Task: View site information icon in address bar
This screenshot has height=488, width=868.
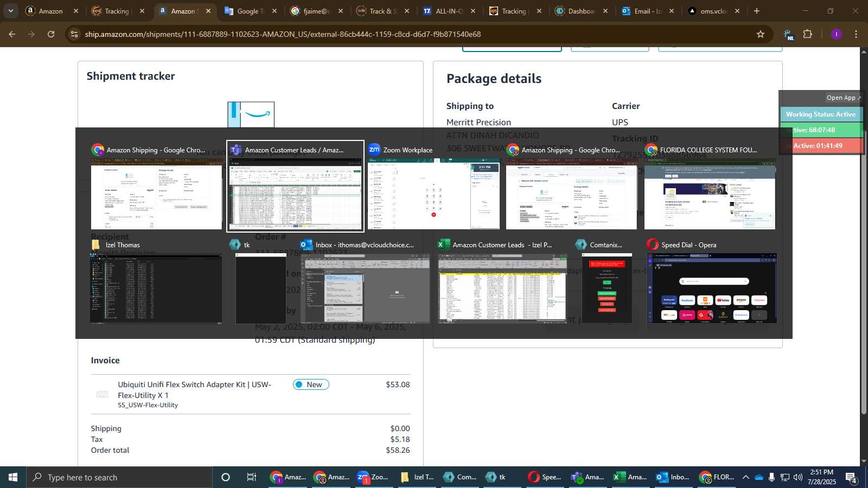Action: pyautogui.click(x=74, y=34)
